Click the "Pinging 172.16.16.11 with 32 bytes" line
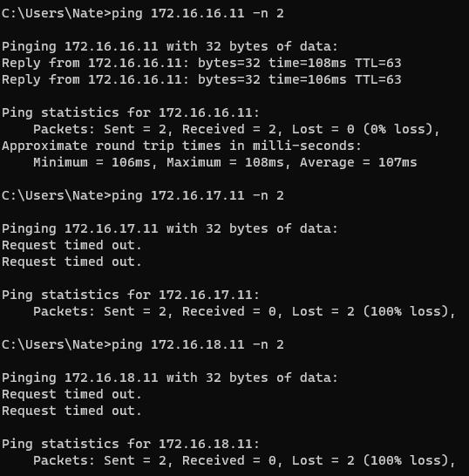This screenshot has height=476, width=469. 170,47
